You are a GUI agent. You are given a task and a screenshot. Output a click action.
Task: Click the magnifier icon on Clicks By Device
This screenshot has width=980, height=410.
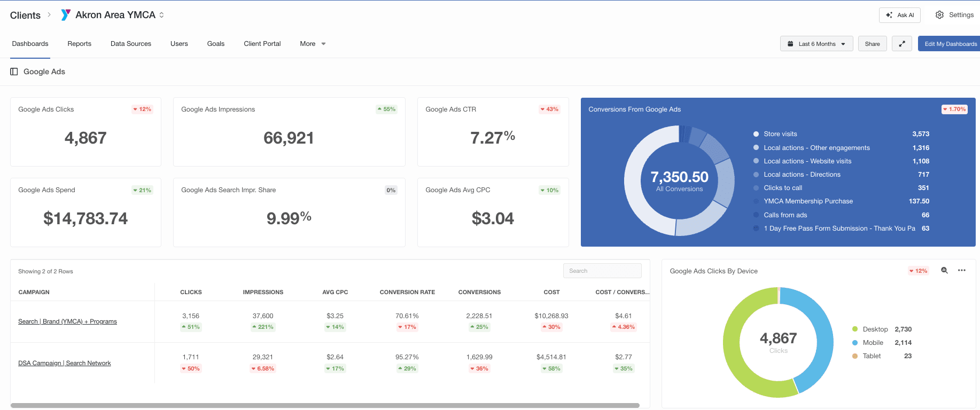click(x=944, y=271)
